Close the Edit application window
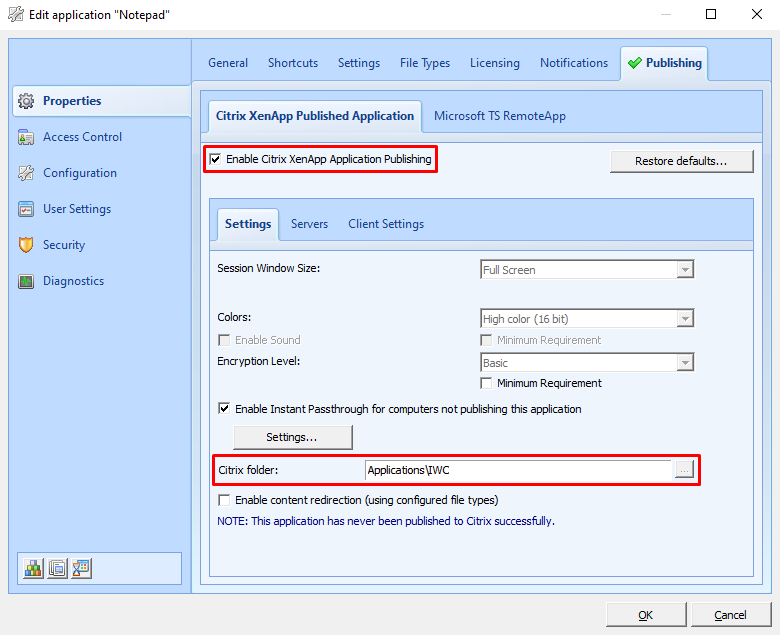Image resolution: width=780 pixels, height=635 pixels. tap(757, 14)
